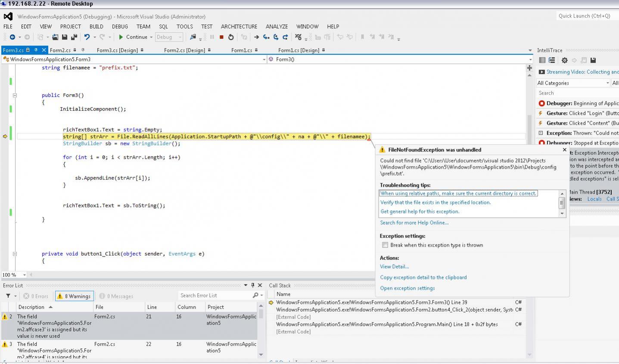Viewport: 619px width, 364px height.
Task: Toggle auto-hide pin on Error List panel
Action: 253,285
